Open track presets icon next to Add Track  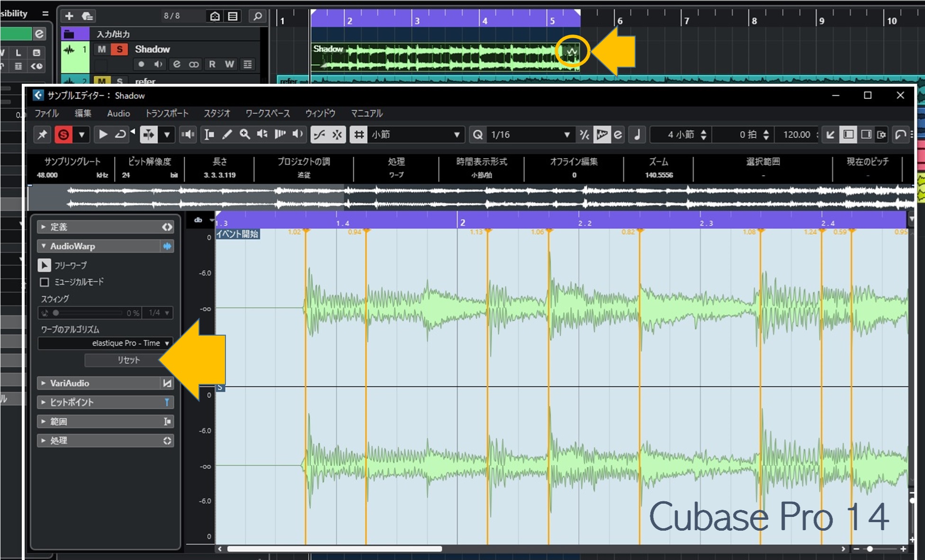click(x=87, y=16)
